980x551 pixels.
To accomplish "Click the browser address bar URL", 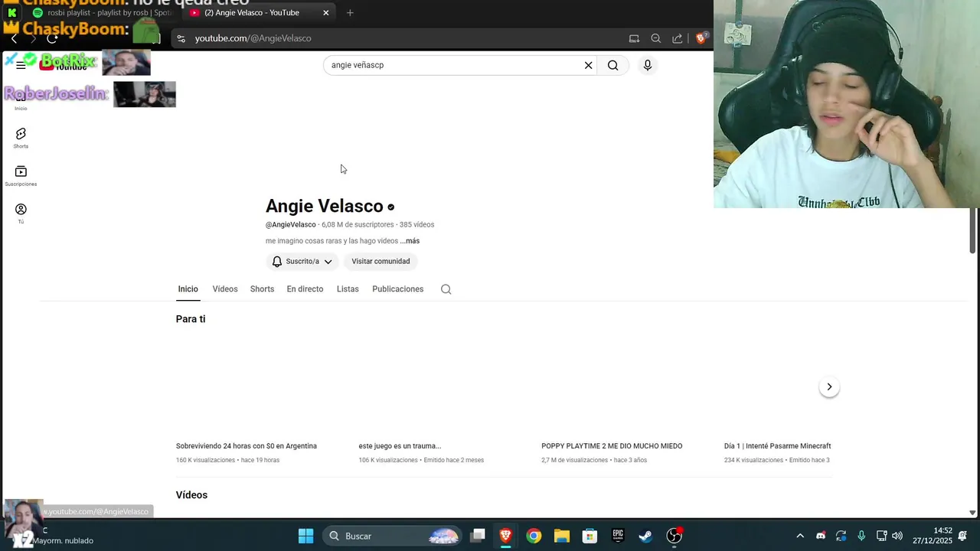I will pyautogui.click(x=253, y=38).
